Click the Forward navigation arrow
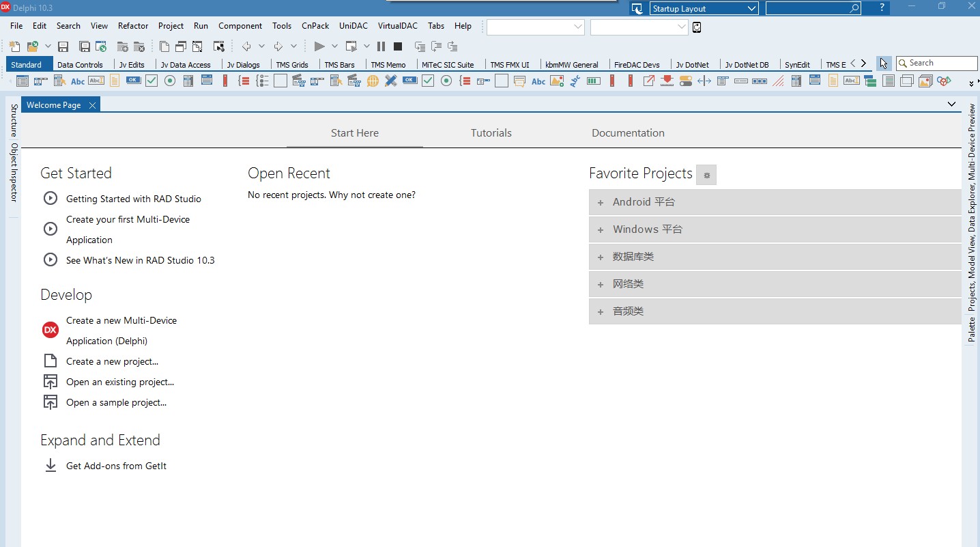This screenshot has width=980, height=547. pyautogui.click(x=278, y=46)
